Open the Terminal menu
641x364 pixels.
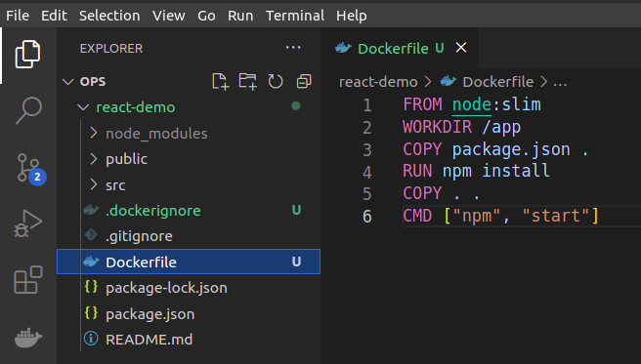(295, 16)
